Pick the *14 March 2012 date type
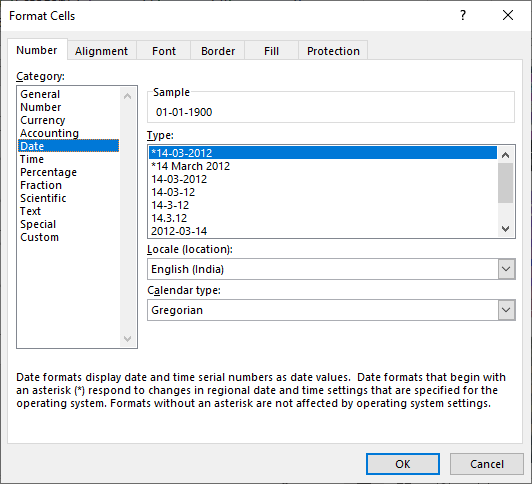532x484 pixels. [x=191, y=166]
